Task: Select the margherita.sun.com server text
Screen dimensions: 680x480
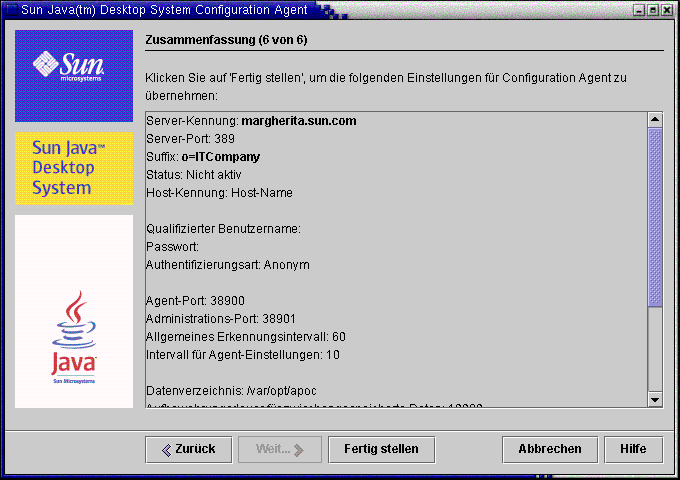Action: pos(299,121)
